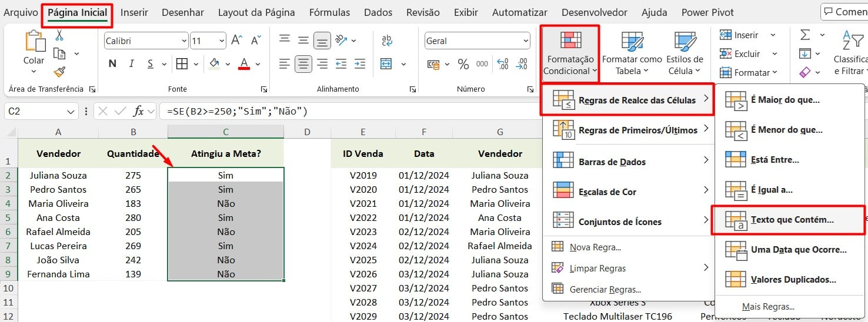Apply accounting number format icon
868x322 pixels.
coord(434,63)
